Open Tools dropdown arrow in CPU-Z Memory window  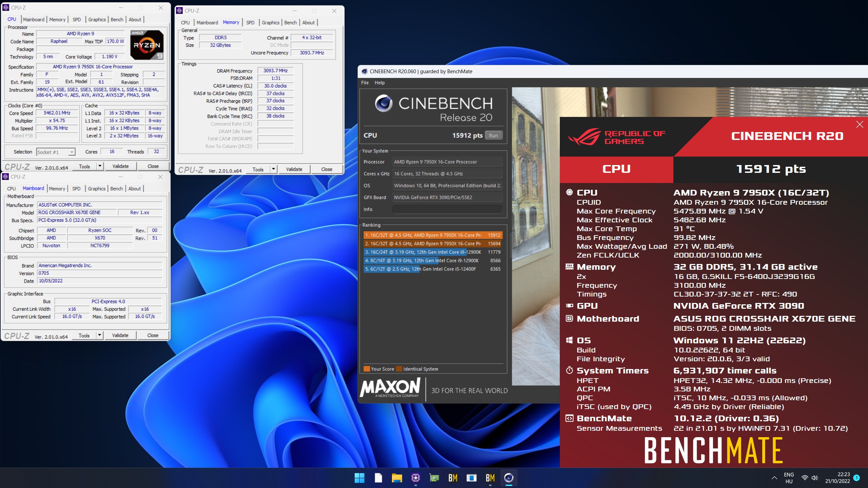tap(273, 169)
